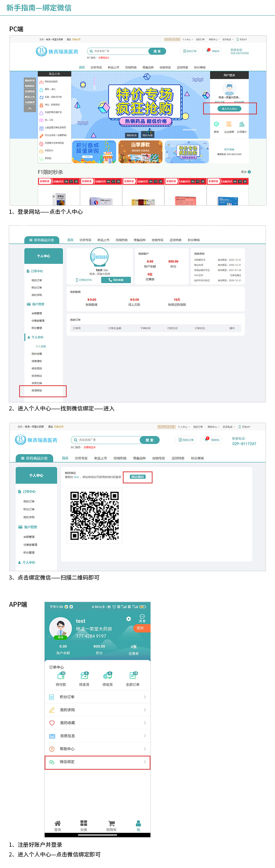The height and width of the screenshot is (868, 275).
Task: Tap the heart icon beside 我的收藏 in the app
Action: pyautogui.click(x=52, y=723)
